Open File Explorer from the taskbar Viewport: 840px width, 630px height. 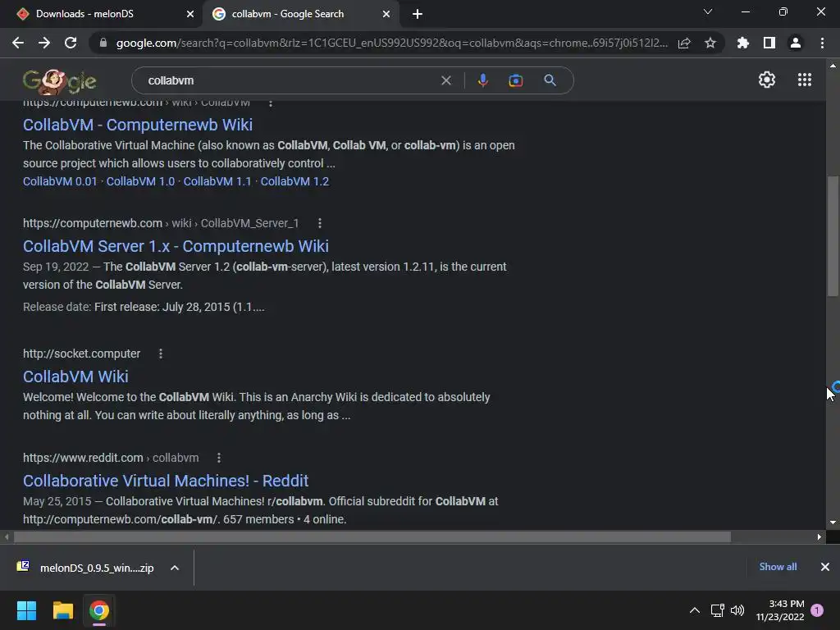click(62, 610)
